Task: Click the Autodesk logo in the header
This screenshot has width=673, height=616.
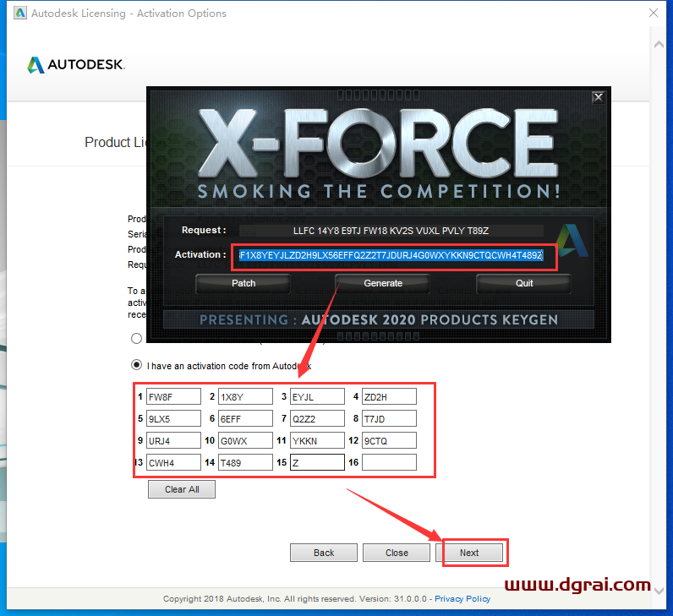Action: (76, 65)
